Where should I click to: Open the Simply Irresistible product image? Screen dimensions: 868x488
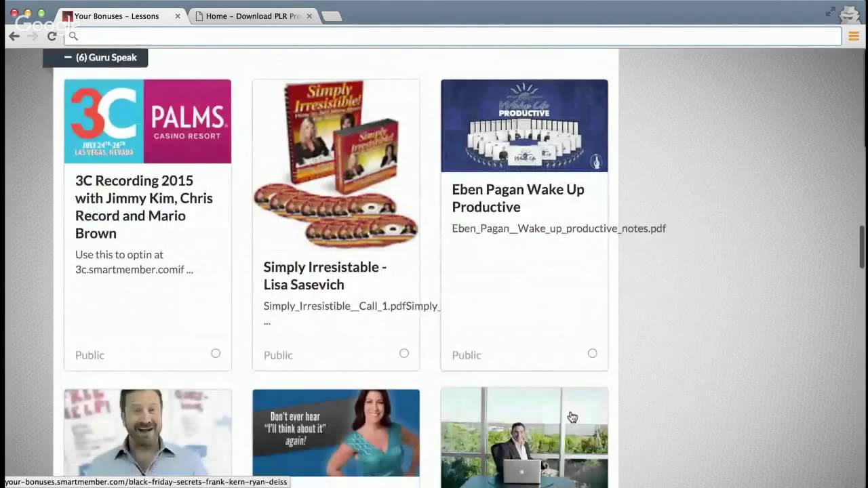click(336, 164)
